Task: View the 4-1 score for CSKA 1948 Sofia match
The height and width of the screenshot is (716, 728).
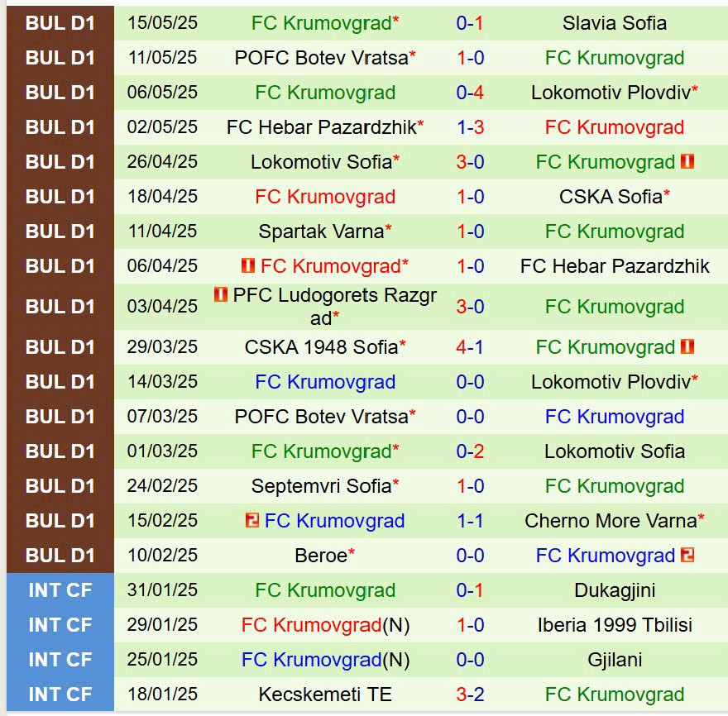Action: tap(470, 347)
